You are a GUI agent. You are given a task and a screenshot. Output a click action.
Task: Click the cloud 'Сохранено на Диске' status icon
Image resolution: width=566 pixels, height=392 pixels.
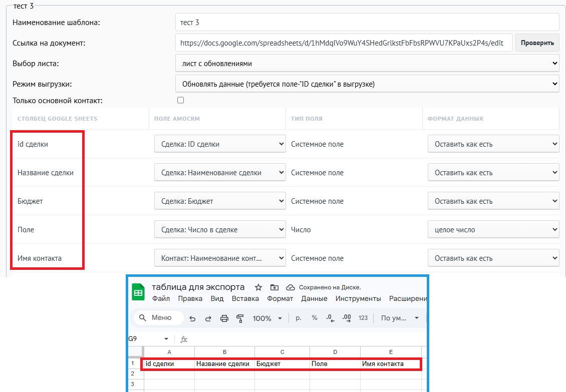290,287
